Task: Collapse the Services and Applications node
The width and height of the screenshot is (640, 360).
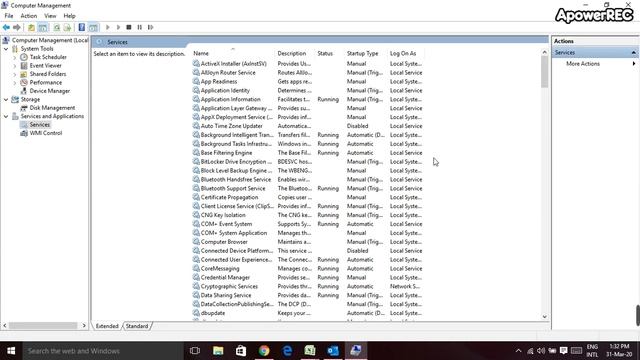Action: click(x=6, y=116)
